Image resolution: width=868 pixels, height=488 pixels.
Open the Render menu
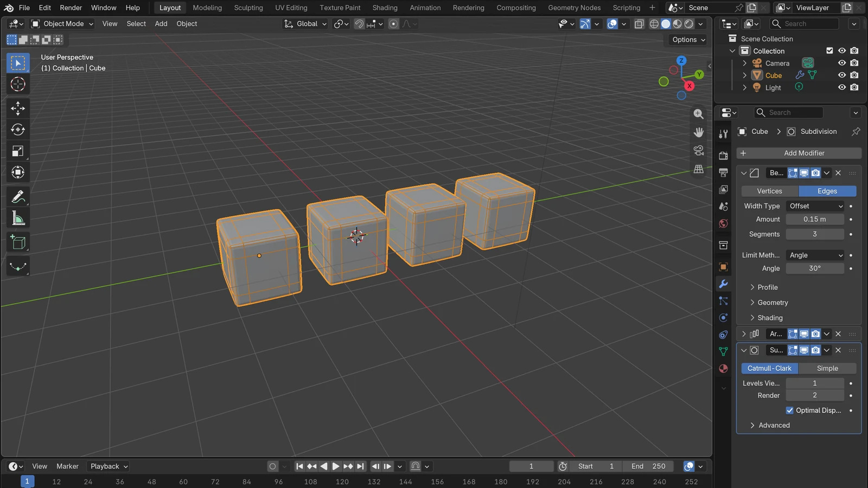pos(71,8)
